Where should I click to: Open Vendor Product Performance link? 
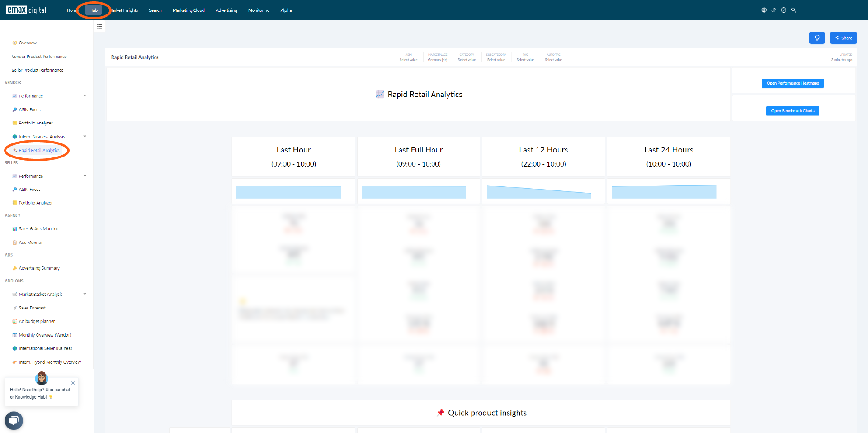[39, 57]
